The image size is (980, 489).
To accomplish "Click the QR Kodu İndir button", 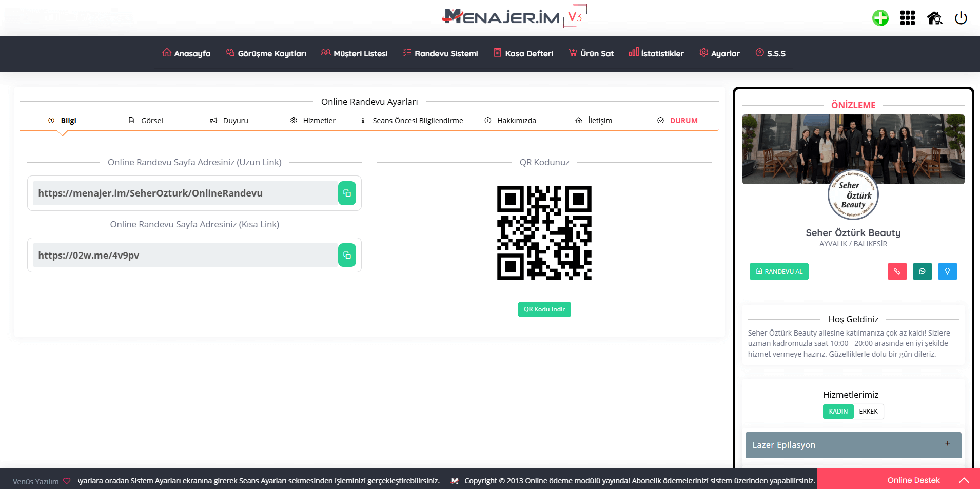I will (x=544, y=309).
